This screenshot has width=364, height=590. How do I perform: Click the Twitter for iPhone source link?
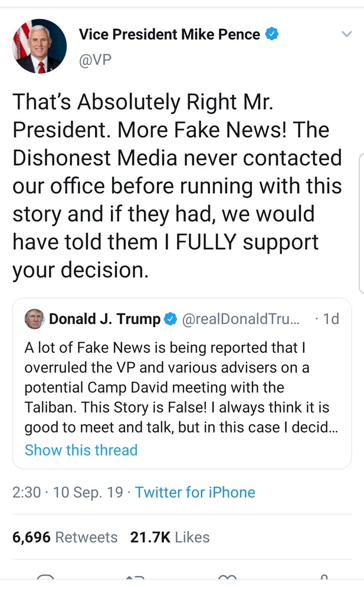tap(195, 493)
